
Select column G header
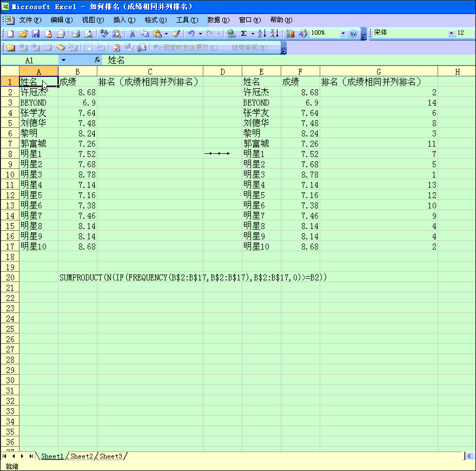click(x=379, y=71)
